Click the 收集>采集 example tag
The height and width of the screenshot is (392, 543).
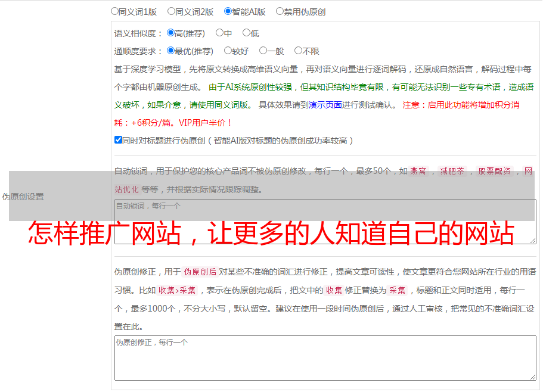tap(177, 290)
